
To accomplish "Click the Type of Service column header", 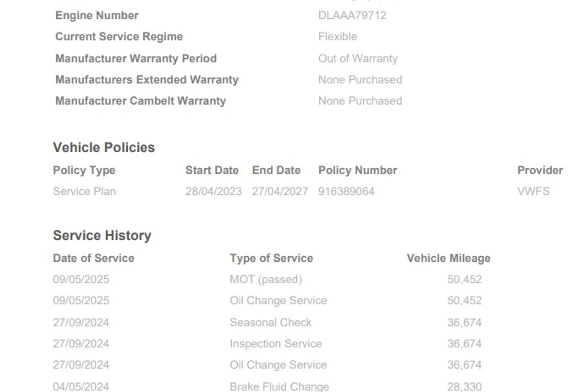I will click(x=271, y=258).
